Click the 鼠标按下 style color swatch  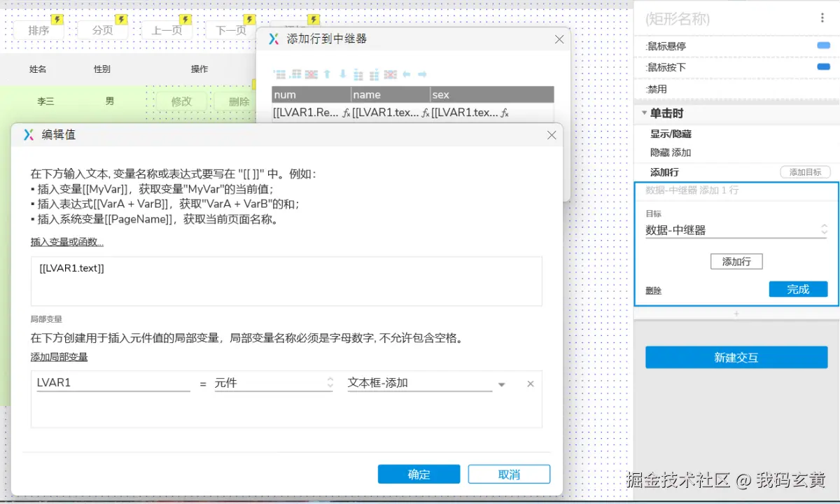click(x=823, y=67)
